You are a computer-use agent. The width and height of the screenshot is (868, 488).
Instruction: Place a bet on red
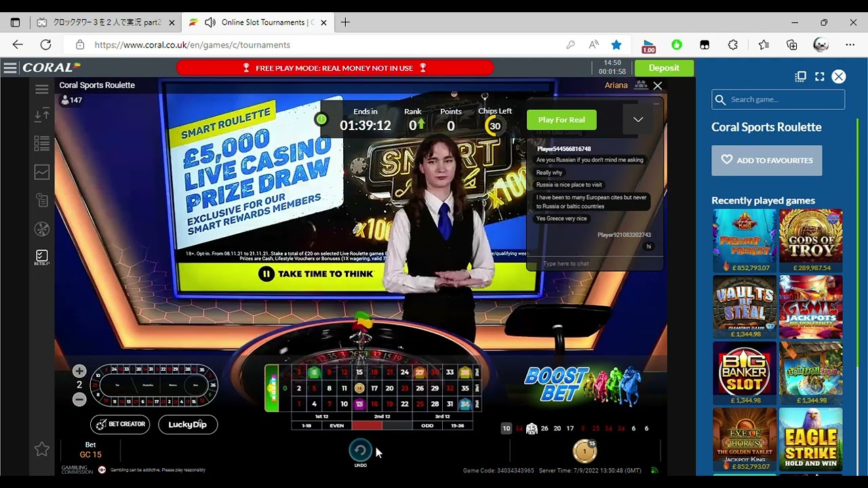point(367,426)
